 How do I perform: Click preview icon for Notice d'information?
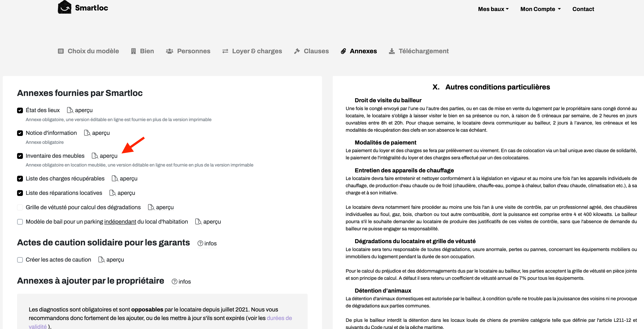pyautogui.click(x=87, y=133)
